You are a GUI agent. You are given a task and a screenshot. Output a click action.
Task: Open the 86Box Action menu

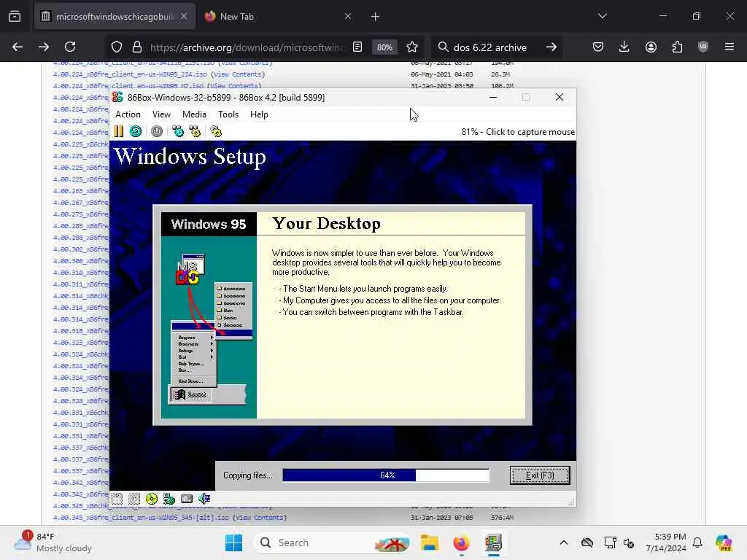[128, 114]
